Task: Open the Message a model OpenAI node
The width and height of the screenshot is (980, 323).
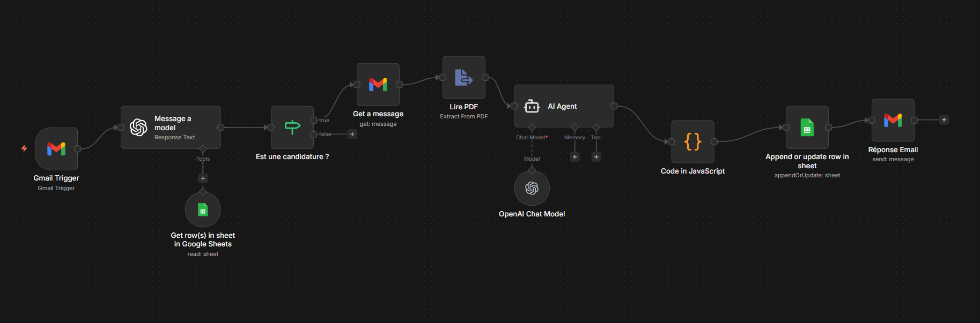Action: click(x=171, y=127)
